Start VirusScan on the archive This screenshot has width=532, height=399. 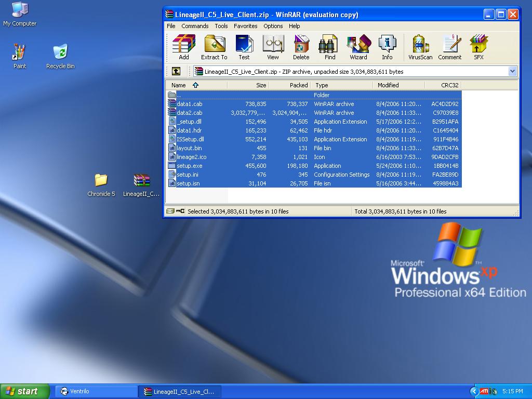tap(420, 47)
